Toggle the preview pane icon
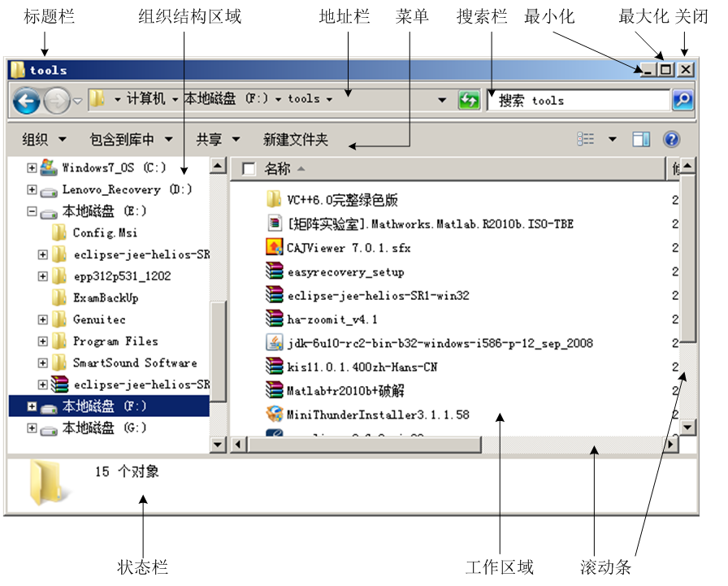 [640, 138]
